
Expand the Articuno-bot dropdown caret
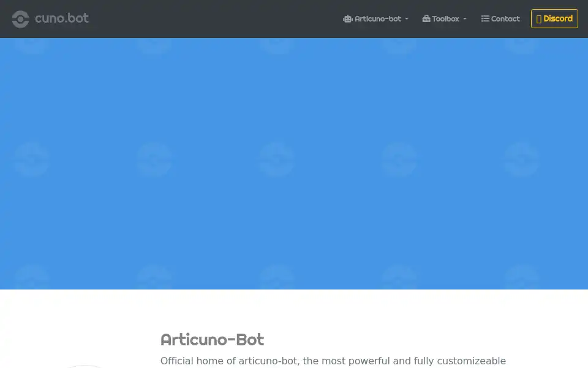pyautogui.click(x=407, y=19)
